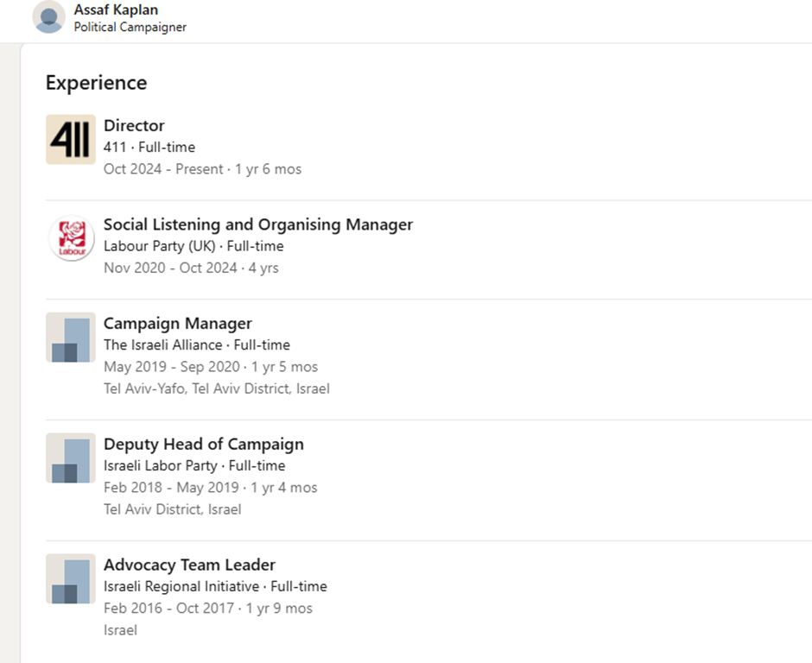Click The Israeli Alliance placeholder logo
The width and height of the screenshot is (812, 663).
tap(71, 338)
